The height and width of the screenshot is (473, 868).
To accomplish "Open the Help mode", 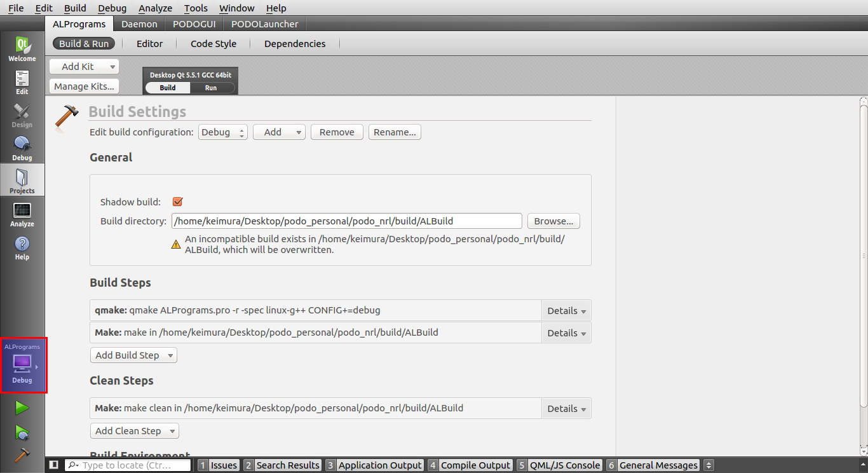I will pyautogui.click(x=22, y=247).
